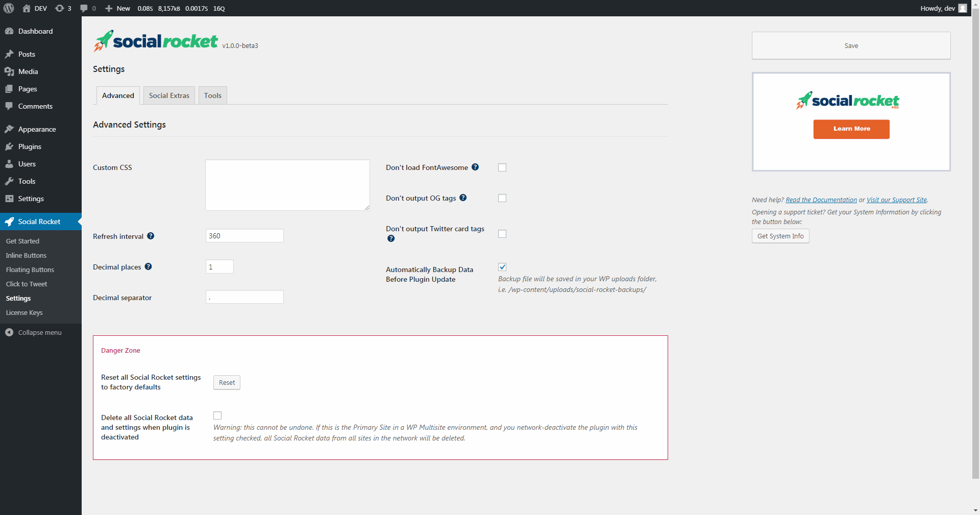Viewport: 980px width, 515px height.
Task: Check Delete all Social Rocket data checkbox
Action: coord(217,415)
